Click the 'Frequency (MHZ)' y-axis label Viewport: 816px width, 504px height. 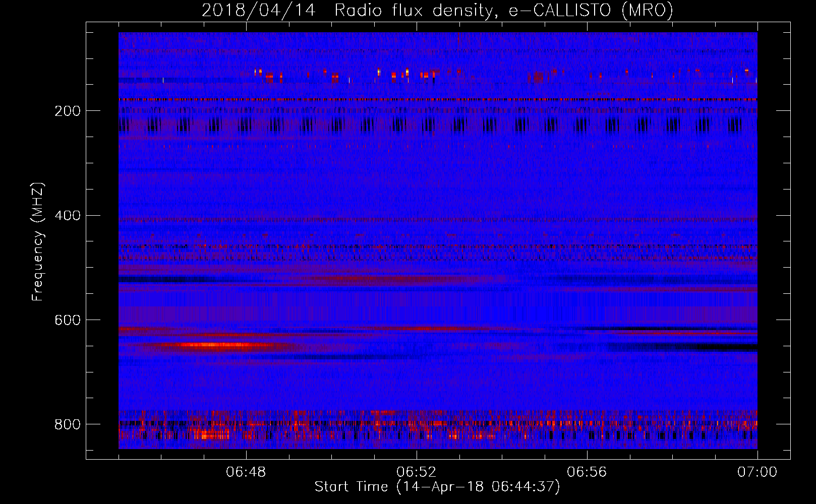38,242
